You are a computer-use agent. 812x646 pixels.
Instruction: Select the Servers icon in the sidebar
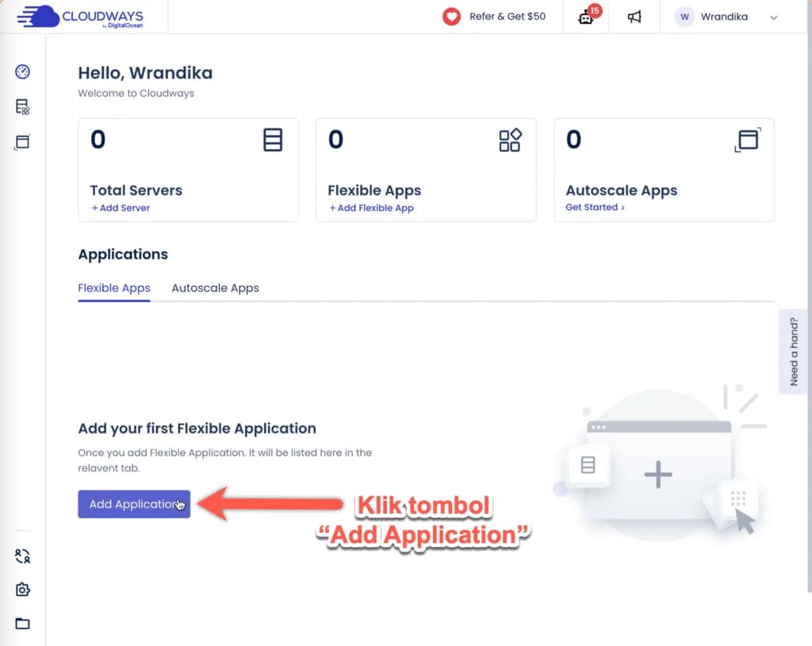(x=22, y=105)
